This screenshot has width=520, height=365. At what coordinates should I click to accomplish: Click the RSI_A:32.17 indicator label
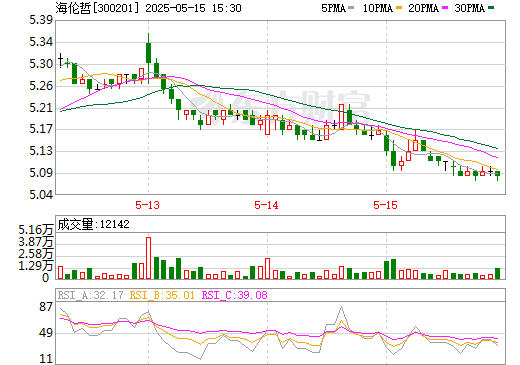click(x=90, y=295)
